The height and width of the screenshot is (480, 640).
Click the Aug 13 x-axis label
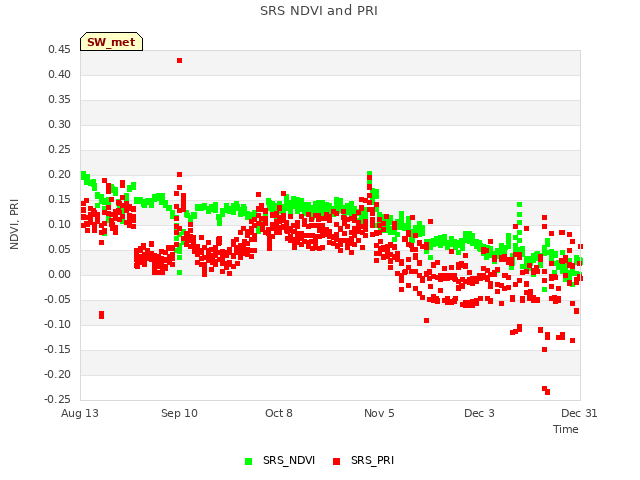tap(80, 413)
